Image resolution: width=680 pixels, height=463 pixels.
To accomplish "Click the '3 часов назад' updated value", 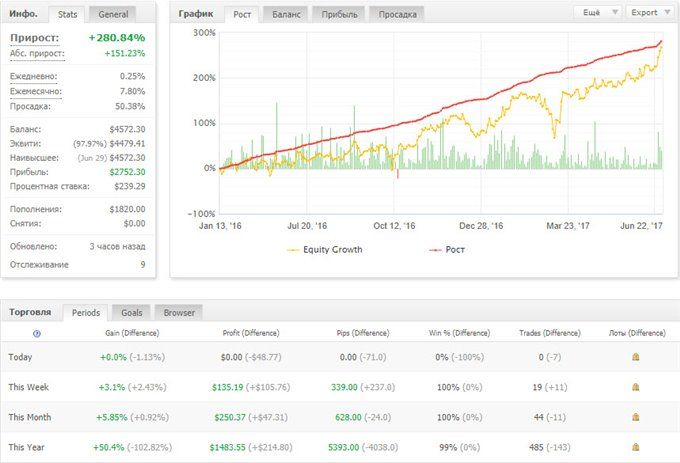I will 117,247.
